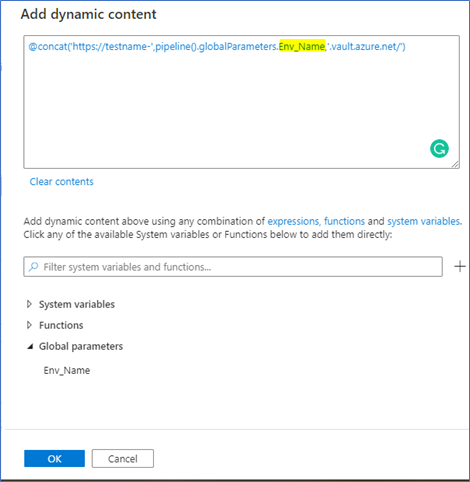Expand the Functions tree arrow
Image resolution: width=470 pixels, height=482 pixels.
pyautogui.click(x=29, y=325)
